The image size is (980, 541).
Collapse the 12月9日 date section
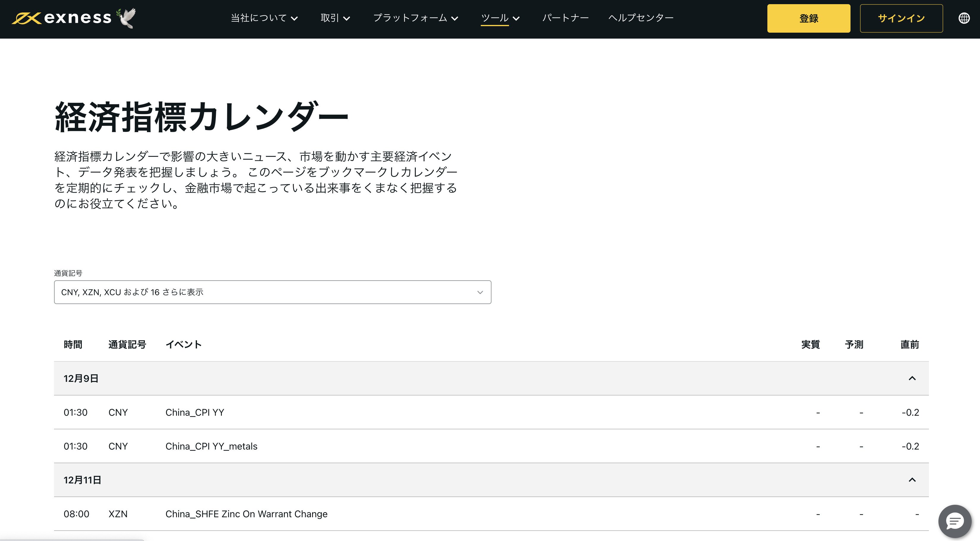[912, 378]
